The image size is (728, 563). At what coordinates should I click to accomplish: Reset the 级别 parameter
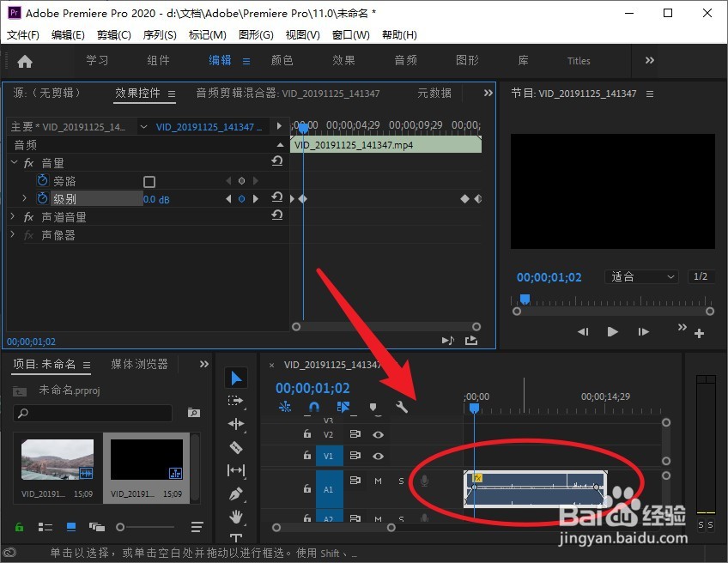[x=276, y=197]
